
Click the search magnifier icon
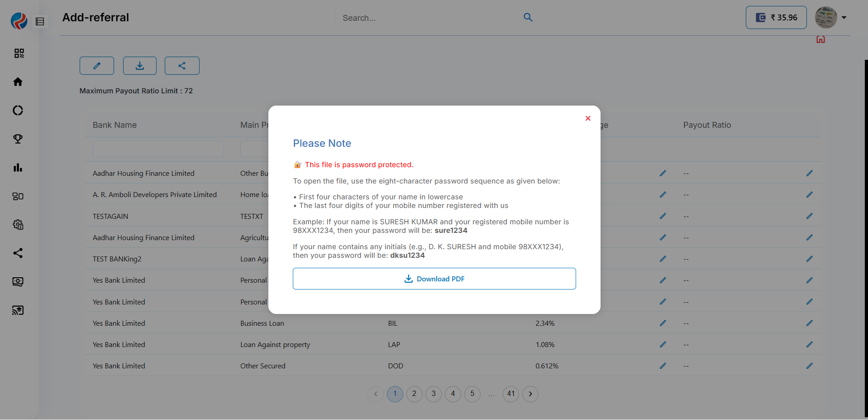click(x=528, y=18)
